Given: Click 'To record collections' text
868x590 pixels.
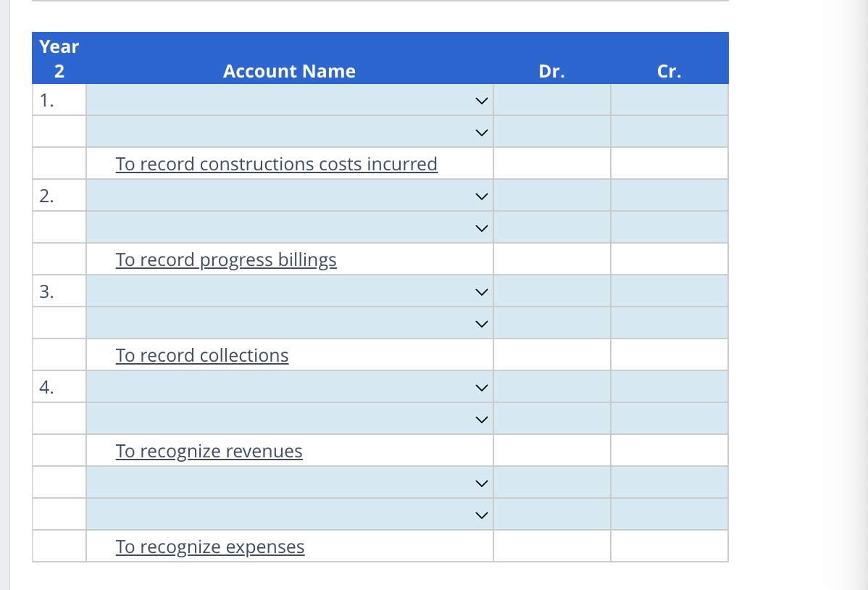Looking at the screenshot, I should tap(202, 355).
